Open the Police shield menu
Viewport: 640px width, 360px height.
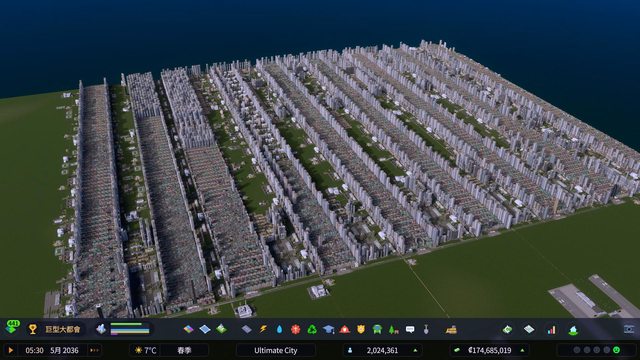[x=361, y=329]
